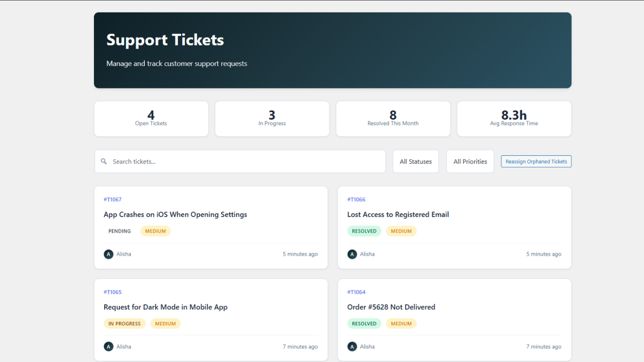Open 'App Crashes on iOS When Opening Settings'
Viewport: 644px width, 362px height.
tap(175, 214)
